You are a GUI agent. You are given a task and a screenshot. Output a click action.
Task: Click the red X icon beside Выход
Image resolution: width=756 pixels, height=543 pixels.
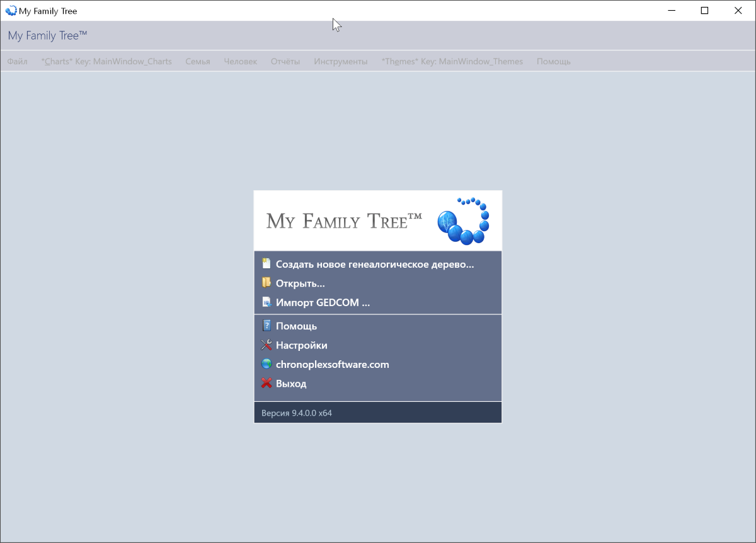tap(266, 383)
